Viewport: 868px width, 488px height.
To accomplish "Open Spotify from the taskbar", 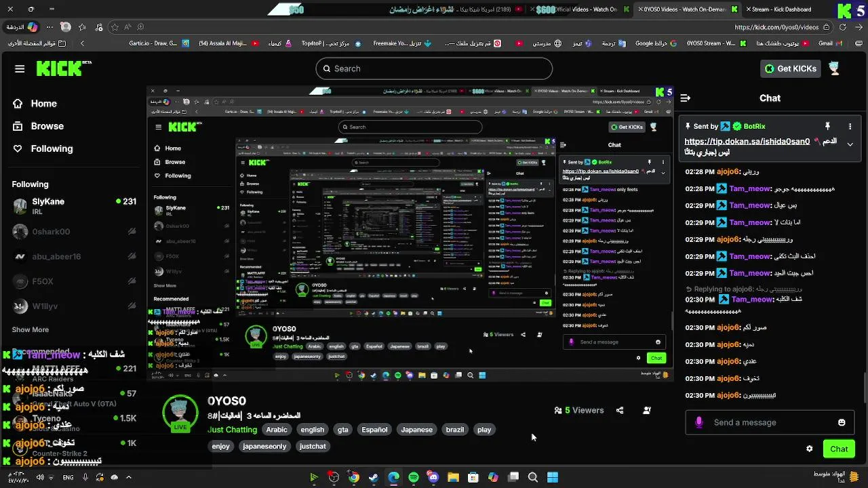I will click(414, 477).
